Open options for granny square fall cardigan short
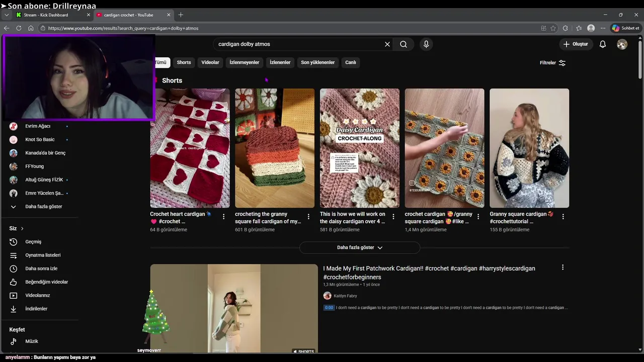This screenshot has width=644, height=362. pyautogui.click(x=308, y=217)
